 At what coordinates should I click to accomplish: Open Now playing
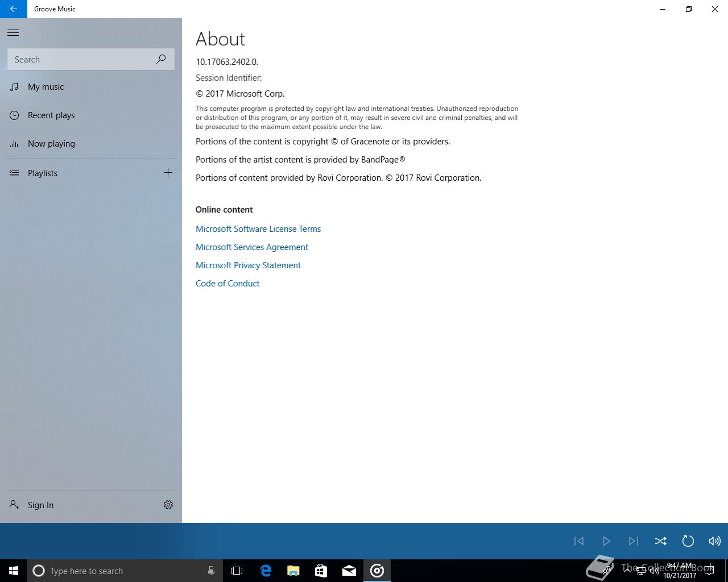click(91, 144)
